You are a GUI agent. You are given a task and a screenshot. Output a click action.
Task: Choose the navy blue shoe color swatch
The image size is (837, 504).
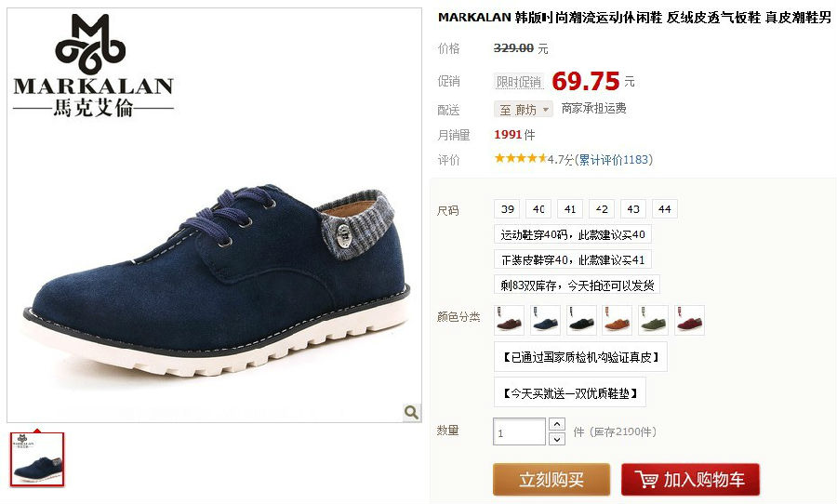(546, 320)
